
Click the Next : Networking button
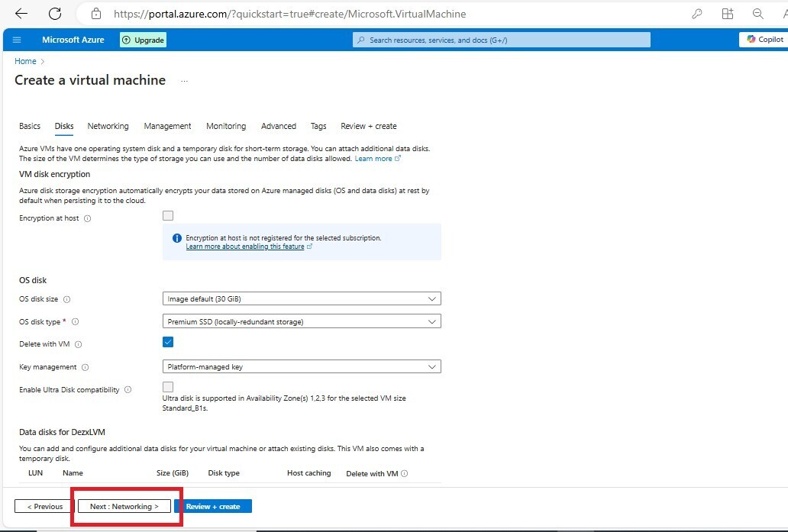[x=124, y=506]
